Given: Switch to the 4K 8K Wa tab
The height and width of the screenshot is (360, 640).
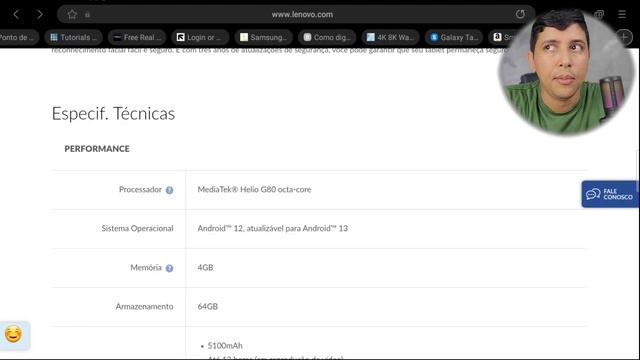Looking at the screenshot, I should click(390, 37).
